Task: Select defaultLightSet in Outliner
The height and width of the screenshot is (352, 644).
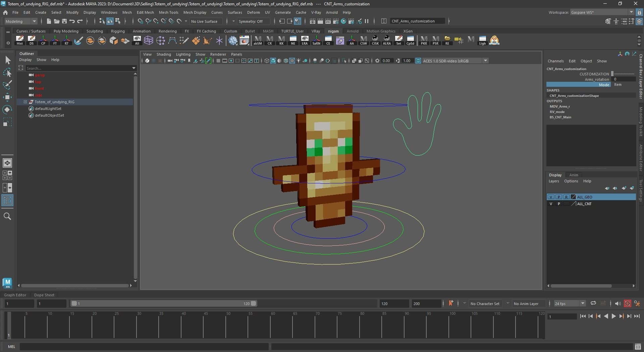Action: pos(48,109)
